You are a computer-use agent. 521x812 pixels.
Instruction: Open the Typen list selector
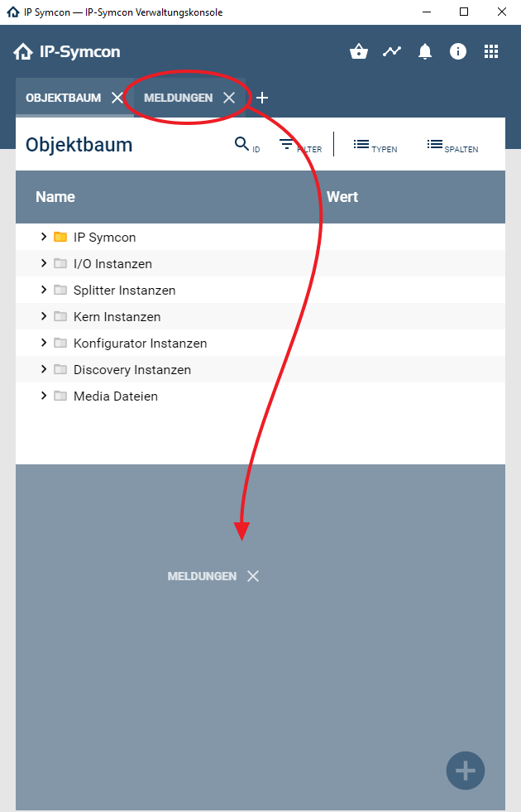coord(361,144)
